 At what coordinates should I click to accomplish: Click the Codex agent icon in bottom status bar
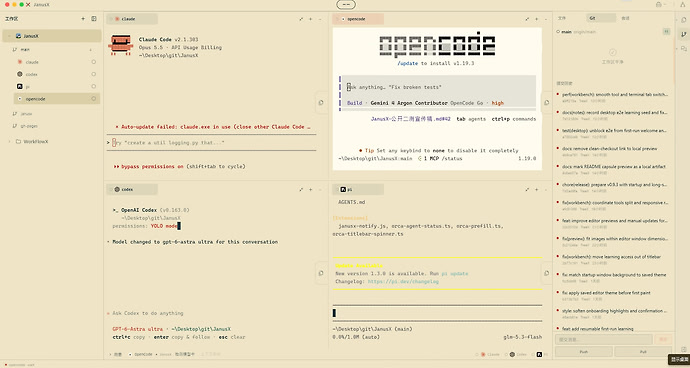512,354
